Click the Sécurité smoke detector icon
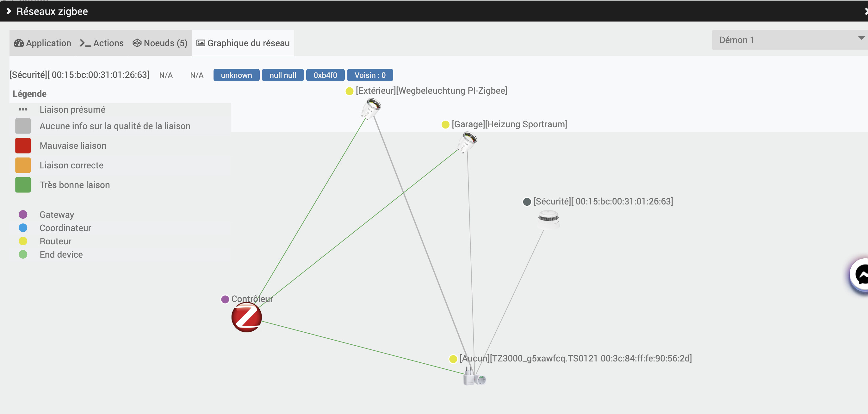The height and width of the screenshot is (414, 868). pyautogui.click(x=548, y=219)
